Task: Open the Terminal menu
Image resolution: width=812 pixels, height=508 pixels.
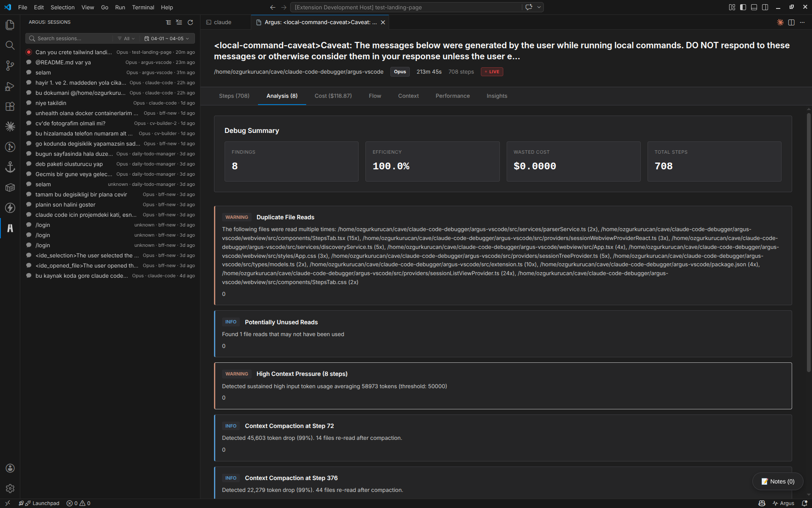Action: click(x=143, y=7)
